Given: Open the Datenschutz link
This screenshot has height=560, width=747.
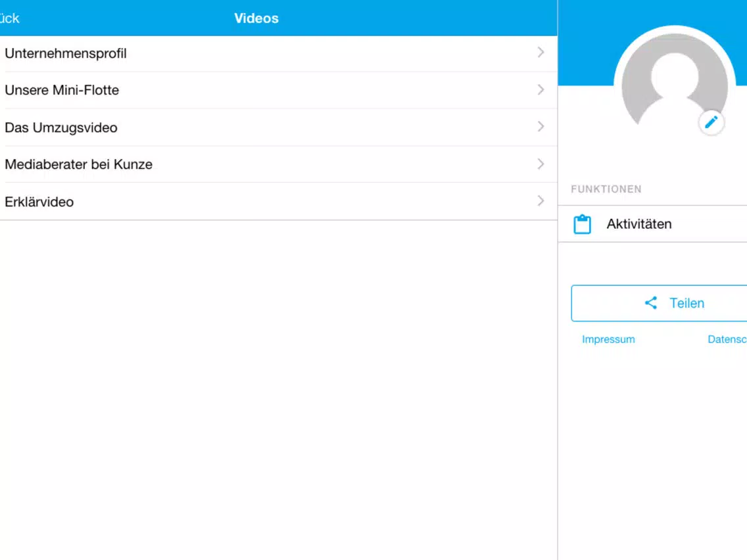Looking at the screenshot, I should tap(727, 339).
